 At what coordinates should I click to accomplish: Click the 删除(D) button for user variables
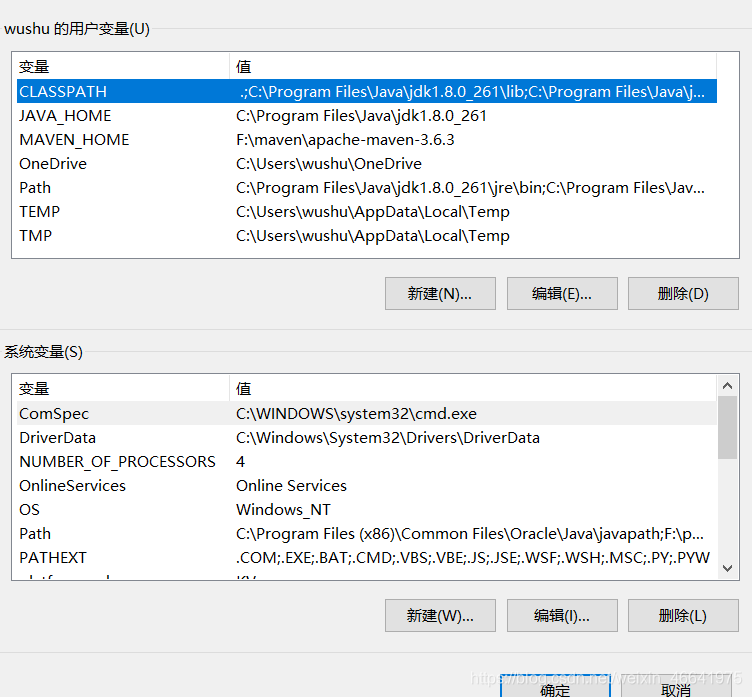pos(683,293)
